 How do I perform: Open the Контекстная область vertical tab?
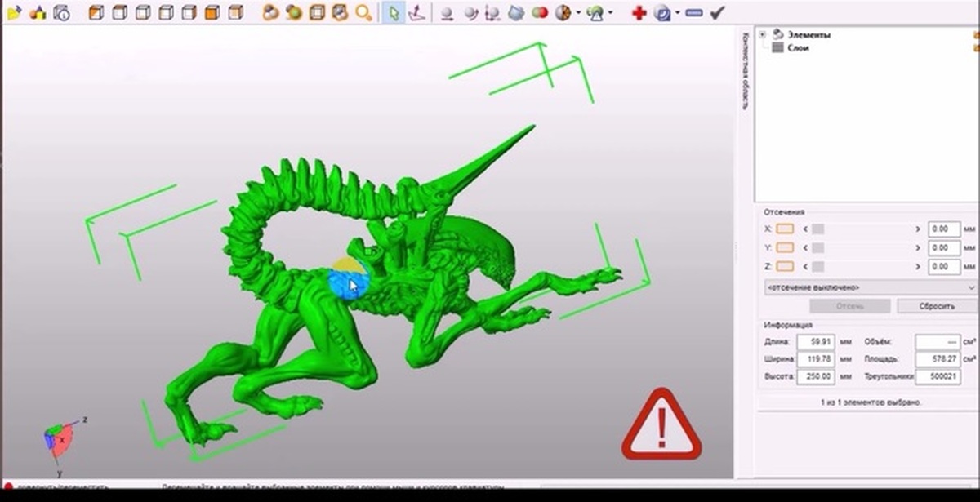(x=745, y=69)
